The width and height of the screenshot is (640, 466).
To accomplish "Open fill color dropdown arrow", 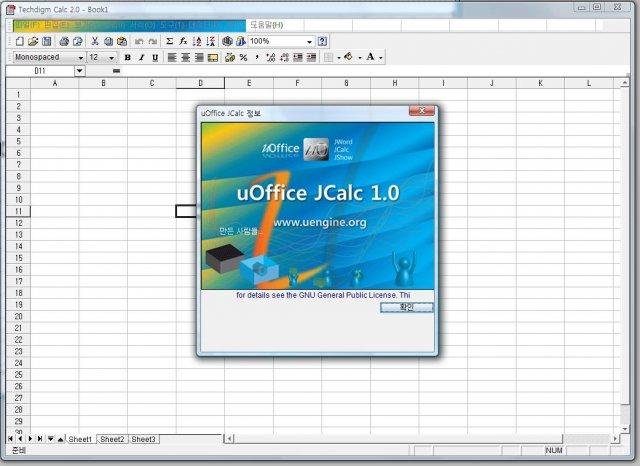I will click(x=360, y=58).
